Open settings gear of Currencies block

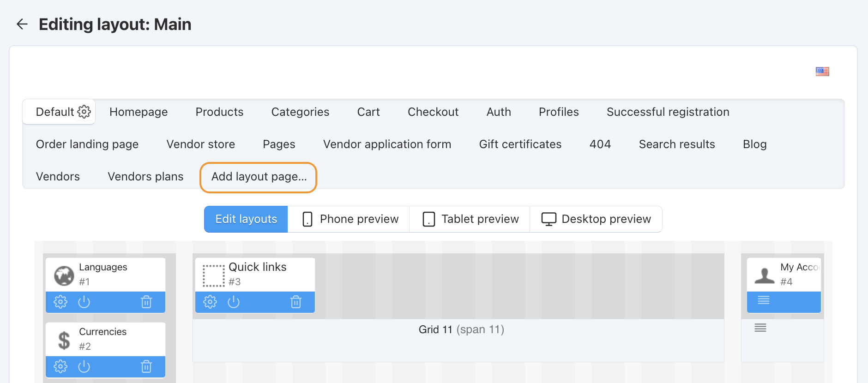60,366
